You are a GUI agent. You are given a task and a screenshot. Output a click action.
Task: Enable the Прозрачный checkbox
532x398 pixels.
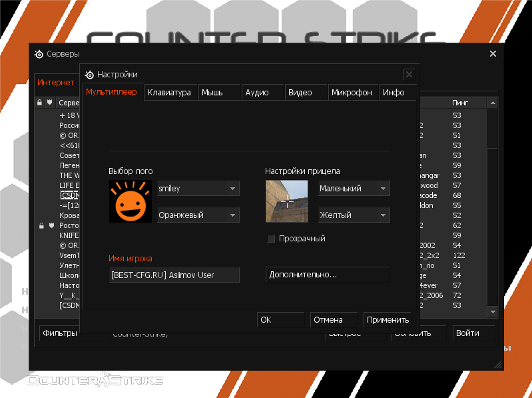271,239
